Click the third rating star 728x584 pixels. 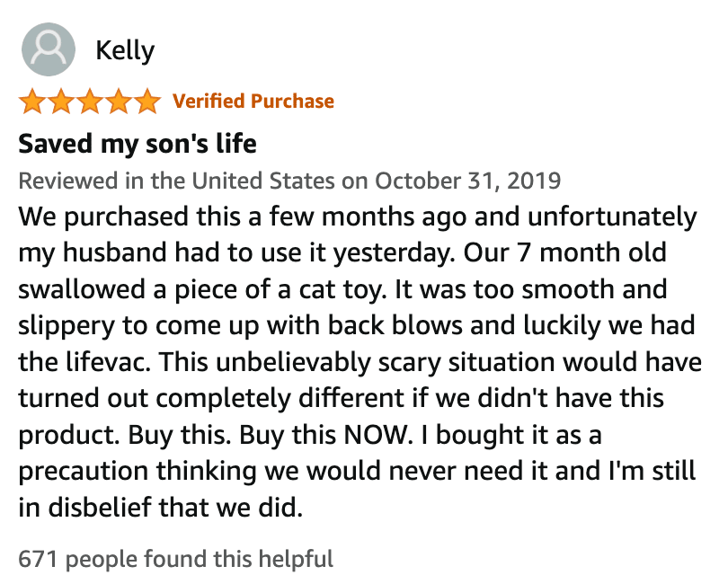(90, 102)
